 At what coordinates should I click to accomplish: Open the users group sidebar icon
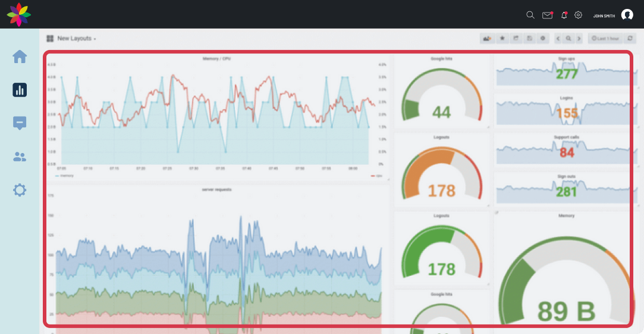[20, 157]
